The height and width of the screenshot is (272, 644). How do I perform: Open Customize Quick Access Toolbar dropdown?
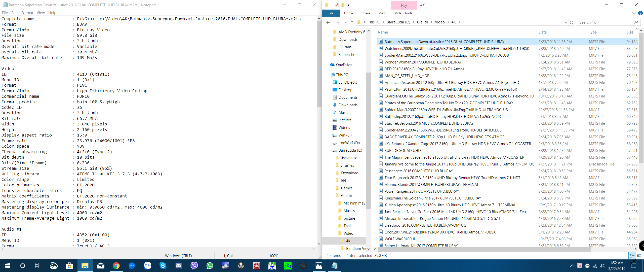pyautogui.click(x=349, y=5)
